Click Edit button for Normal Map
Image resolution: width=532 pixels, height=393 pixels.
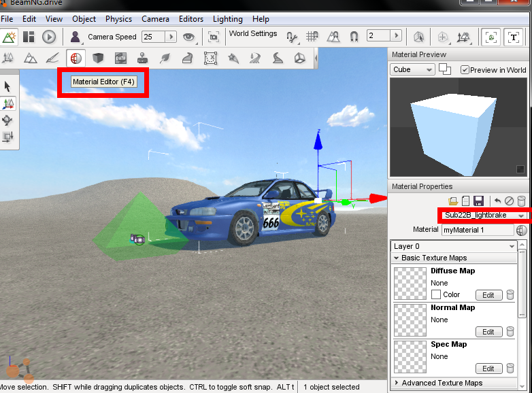click(x=488, y=332)
